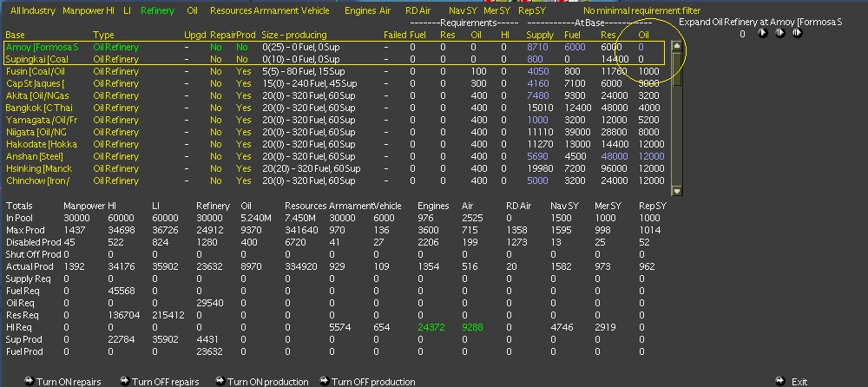Toggle Prod setting for Amoy row
This screenshot has width=868, height=387.
coord(242,47)
